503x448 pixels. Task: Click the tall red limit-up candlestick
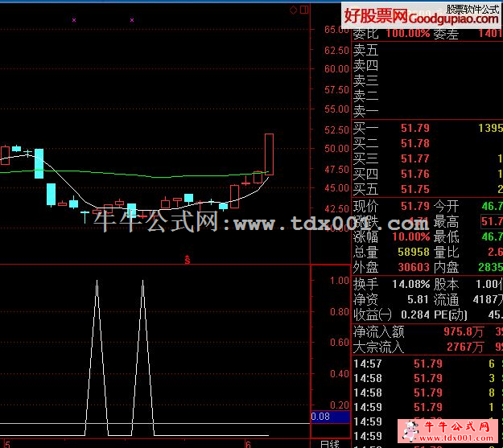tap(269, 154)
